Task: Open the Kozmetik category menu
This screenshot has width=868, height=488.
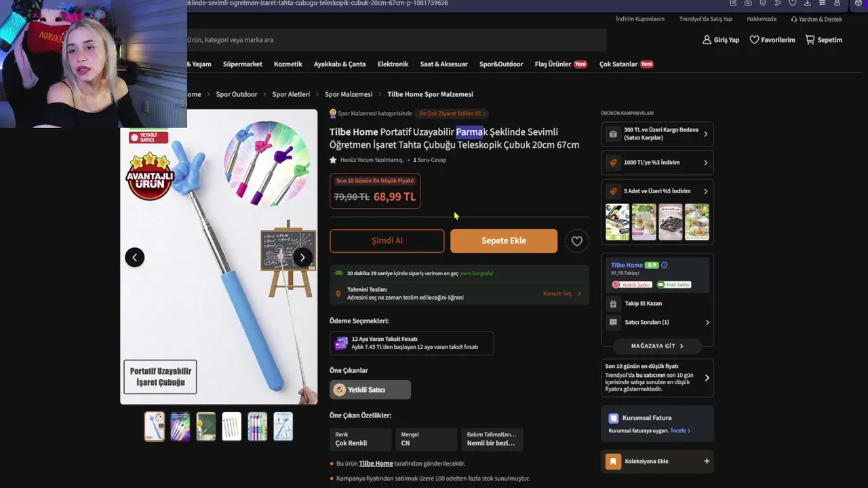Action: click(x=288, y=64)
